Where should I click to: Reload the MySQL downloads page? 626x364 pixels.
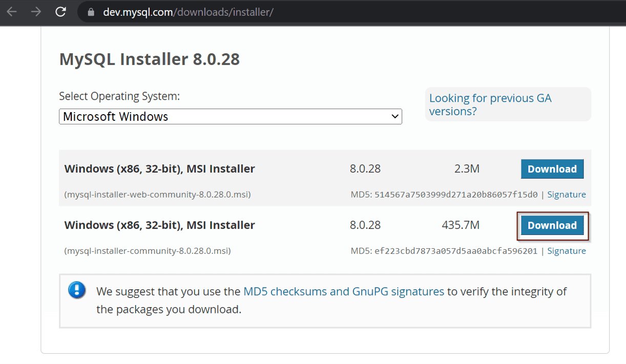(60, 12)
